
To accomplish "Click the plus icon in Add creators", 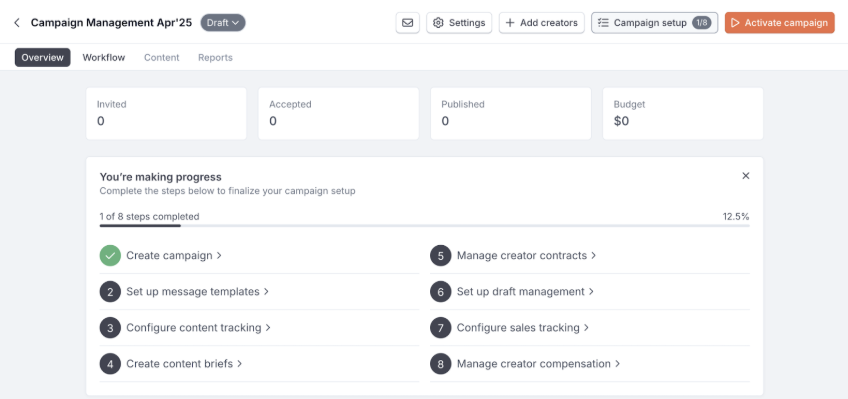I will click(509, 23).
